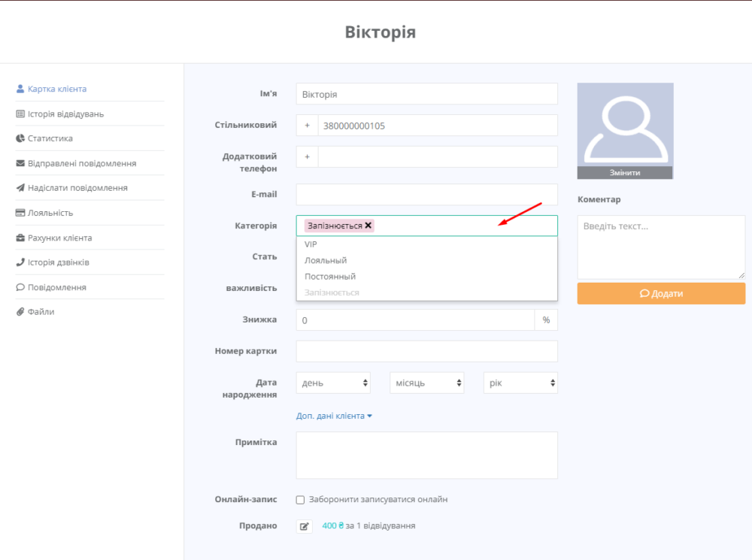
Task: Open Файли paperclip item in sidebar
Action: coord(35,312)
